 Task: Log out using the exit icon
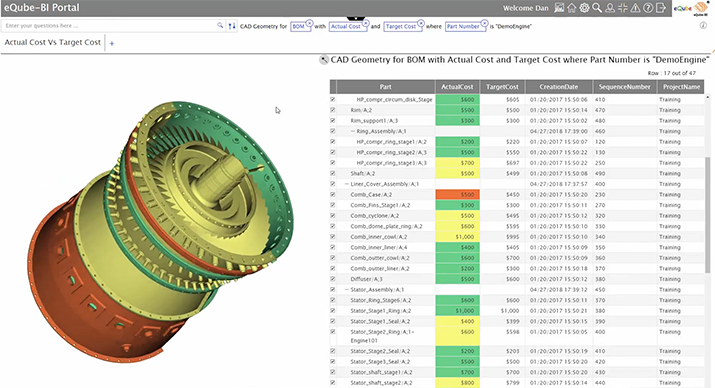(x=661, y=8)
